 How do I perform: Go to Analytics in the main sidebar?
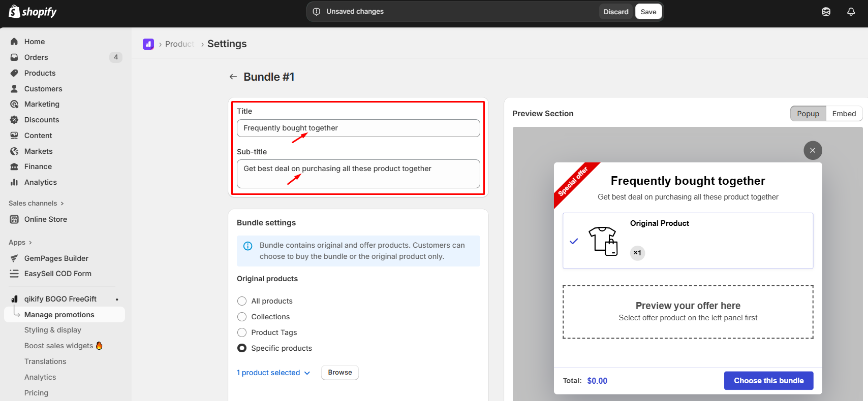pos(40,182)
